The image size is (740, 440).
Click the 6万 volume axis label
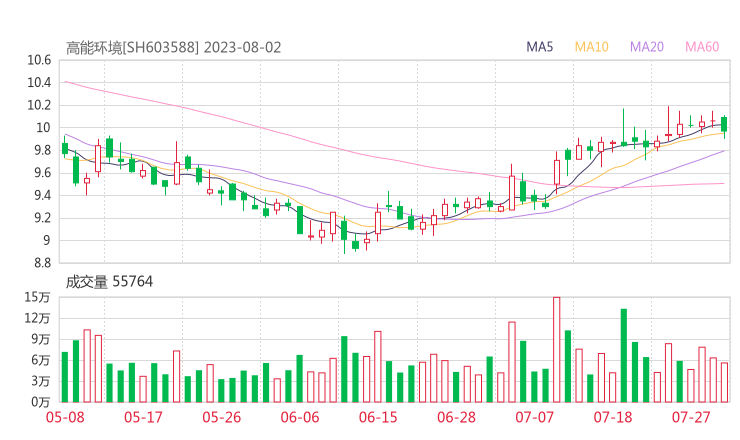[41, 360]
